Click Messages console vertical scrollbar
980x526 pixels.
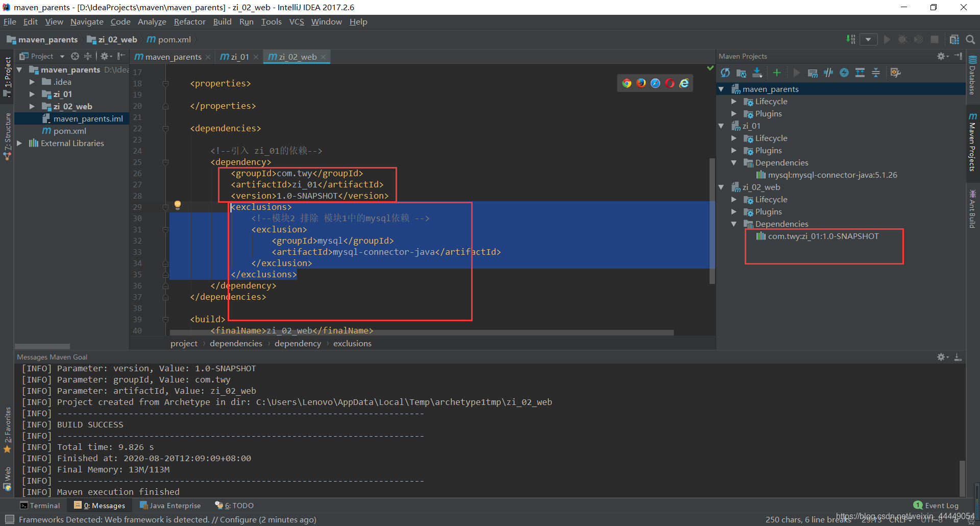(962, 477)
